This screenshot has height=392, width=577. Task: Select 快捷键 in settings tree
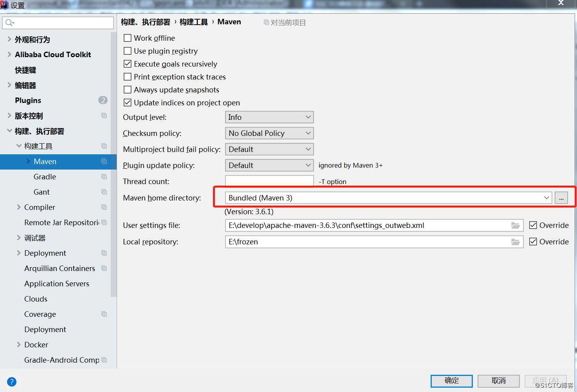coord(25,70)
